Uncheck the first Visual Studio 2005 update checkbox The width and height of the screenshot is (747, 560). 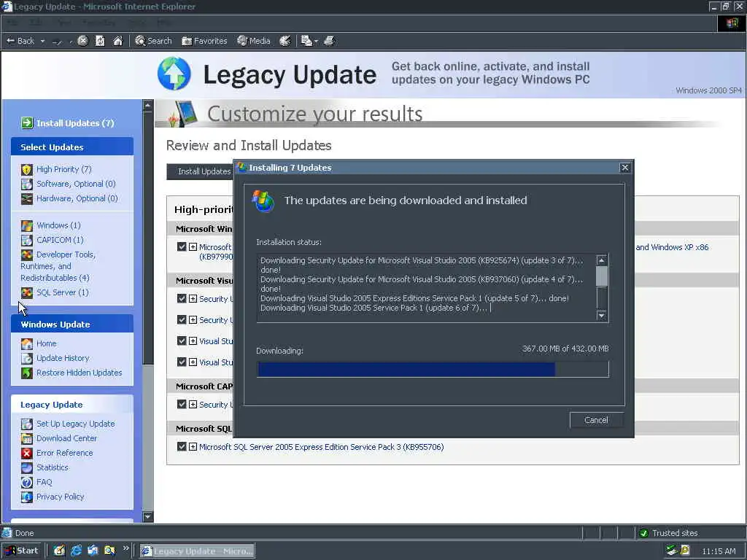pos(182,341)
